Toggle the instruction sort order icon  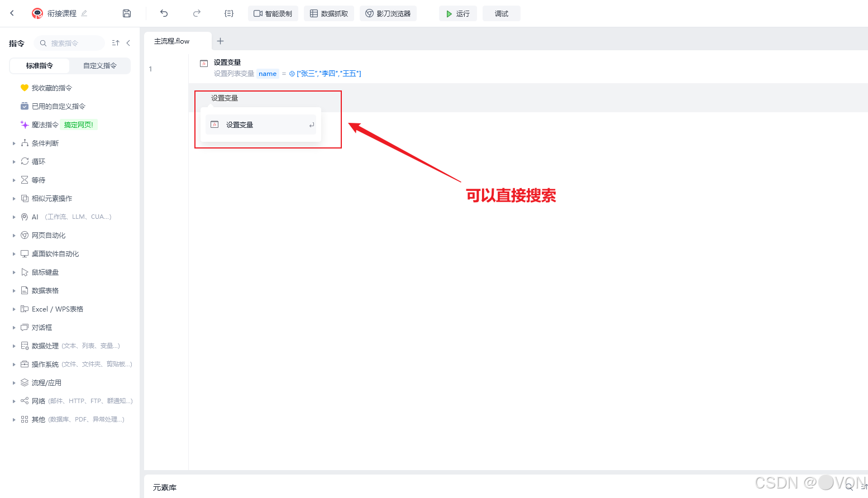tap(116, 42)
